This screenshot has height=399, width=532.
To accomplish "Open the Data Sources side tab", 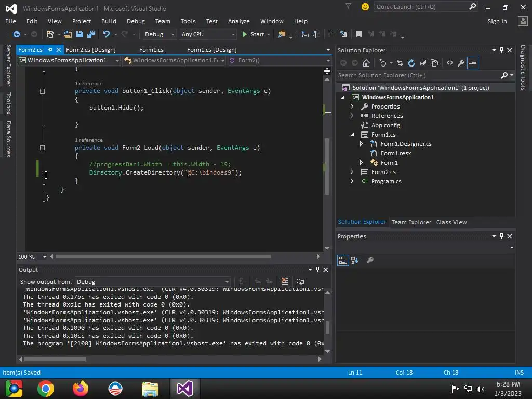I will [8, 139].
